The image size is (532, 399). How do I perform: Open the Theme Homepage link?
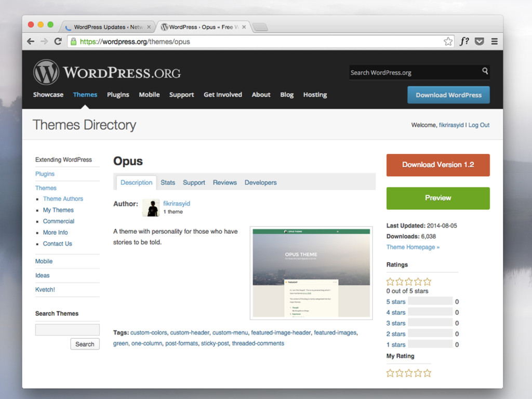coord(413,247)
